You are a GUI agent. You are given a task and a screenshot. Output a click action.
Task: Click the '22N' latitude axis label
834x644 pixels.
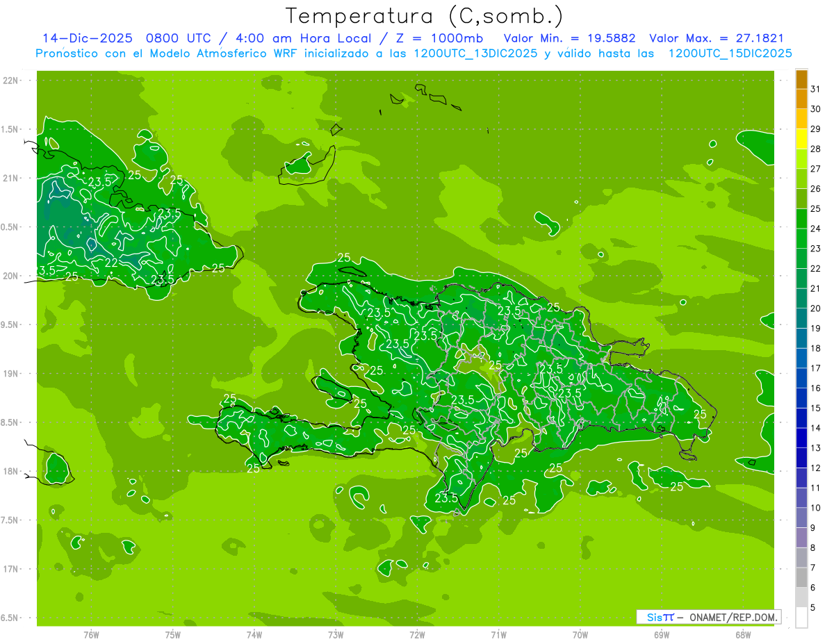(x=10, y=81)
